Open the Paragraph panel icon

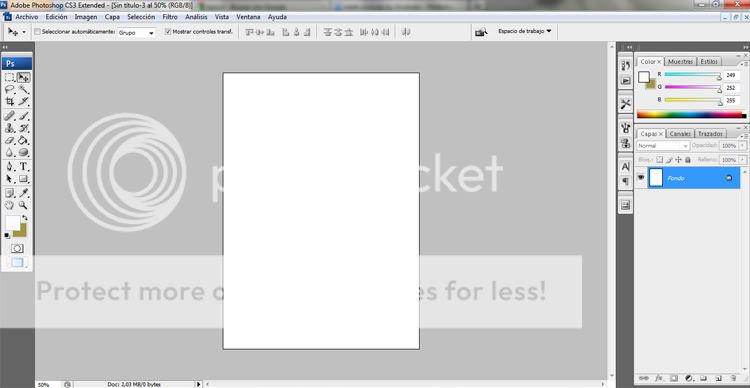point(625,181)
